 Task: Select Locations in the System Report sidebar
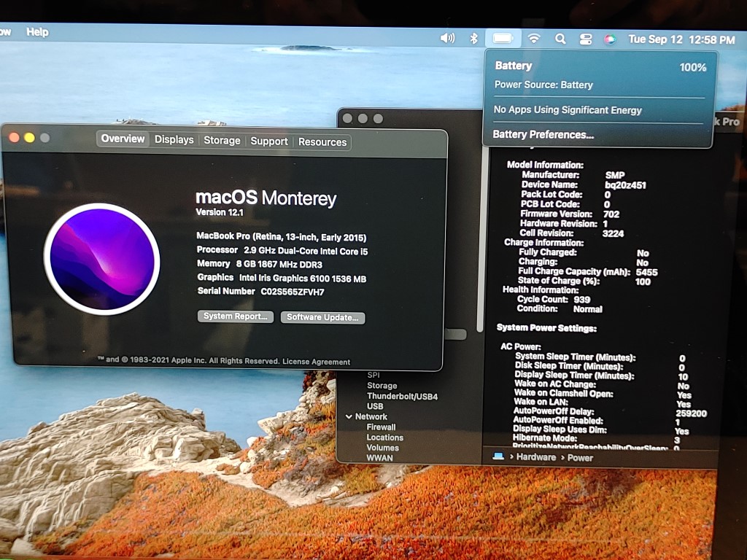pos(385,437)
